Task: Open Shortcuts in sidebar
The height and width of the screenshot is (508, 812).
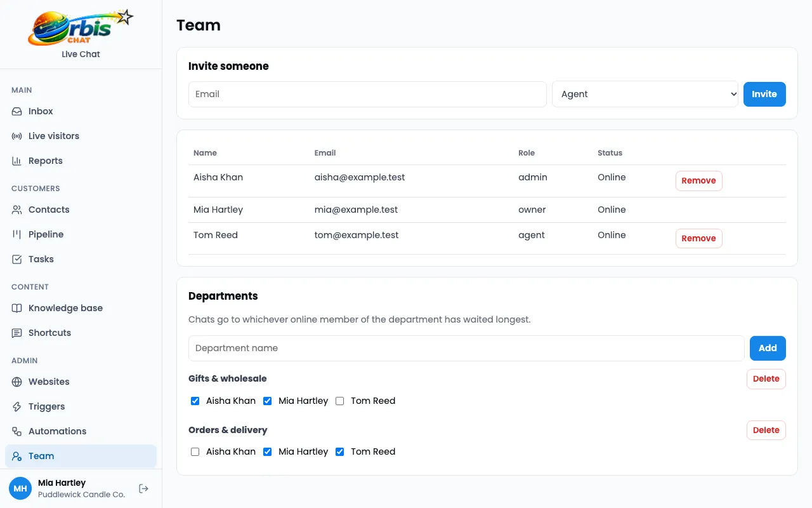Action: tap(81, 333)
